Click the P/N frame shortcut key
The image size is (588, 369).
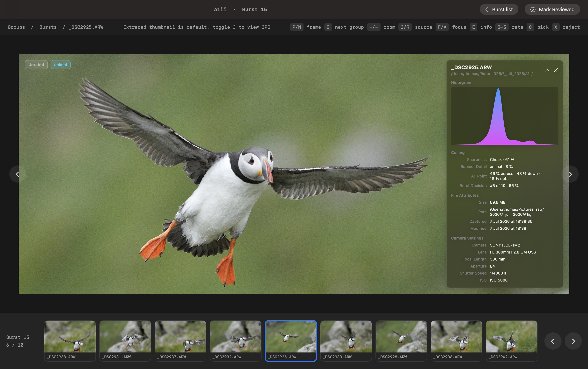pyautogui.click(x=297, y=27)
